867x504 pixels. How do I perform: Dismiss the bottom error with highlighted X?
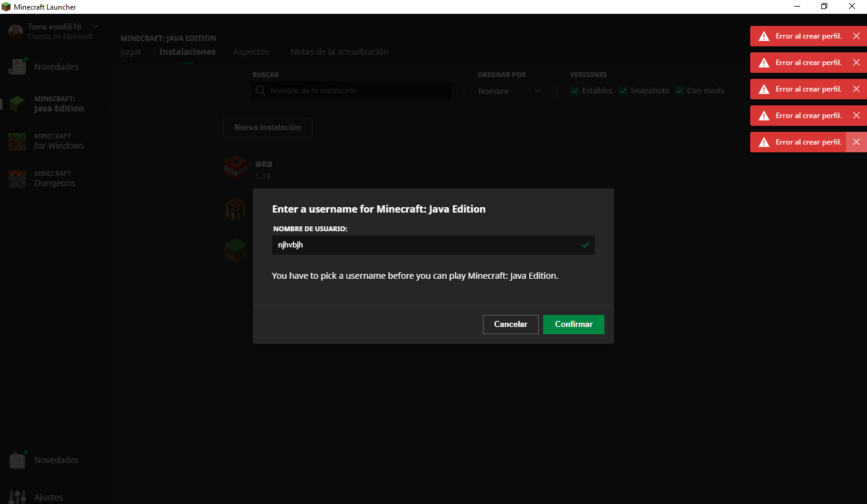pyautogui.click(x=856, y=142)
